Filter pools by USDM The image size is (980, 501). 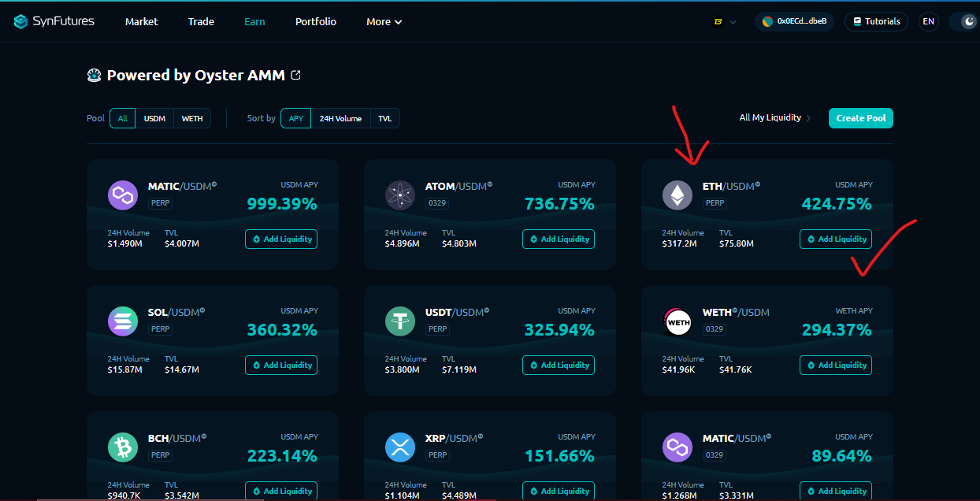click(154, 118)
